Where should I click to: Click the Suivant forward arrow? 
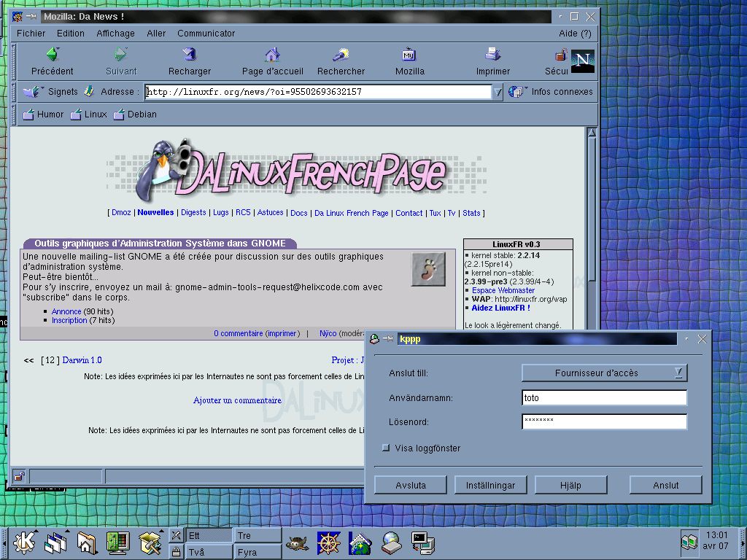click(x=120, y=54)
